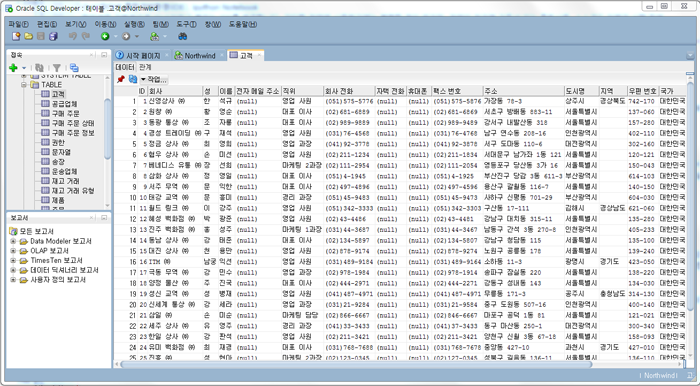Expand the OLAP 보고서 node
The height and width of the screenshot is (386, 700).
tap(13, 251)
